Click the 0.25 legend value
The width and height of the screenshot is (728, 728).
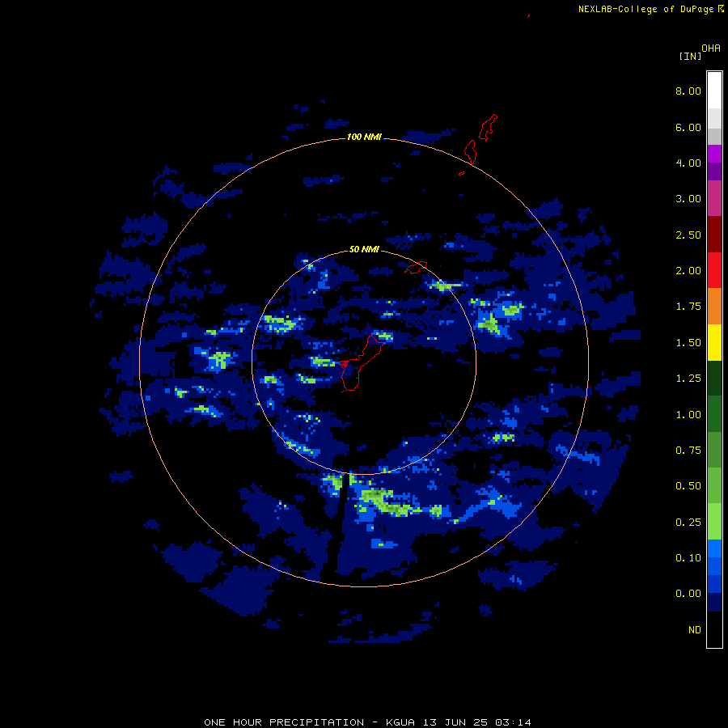[x=688, y=523]
